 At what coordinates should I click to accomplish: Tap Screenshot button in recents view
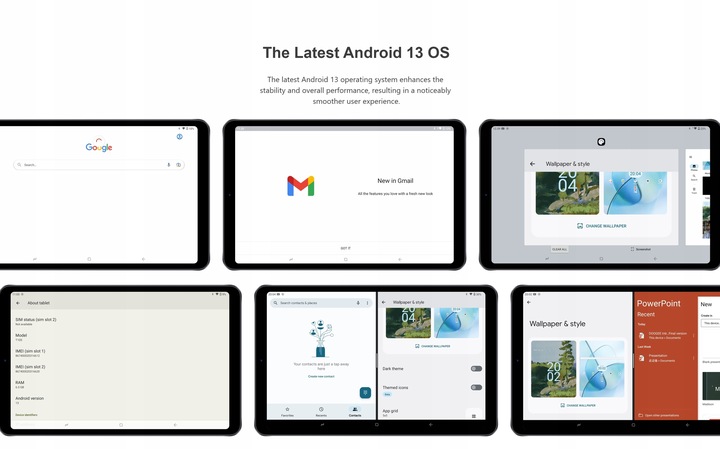(642, 248)
